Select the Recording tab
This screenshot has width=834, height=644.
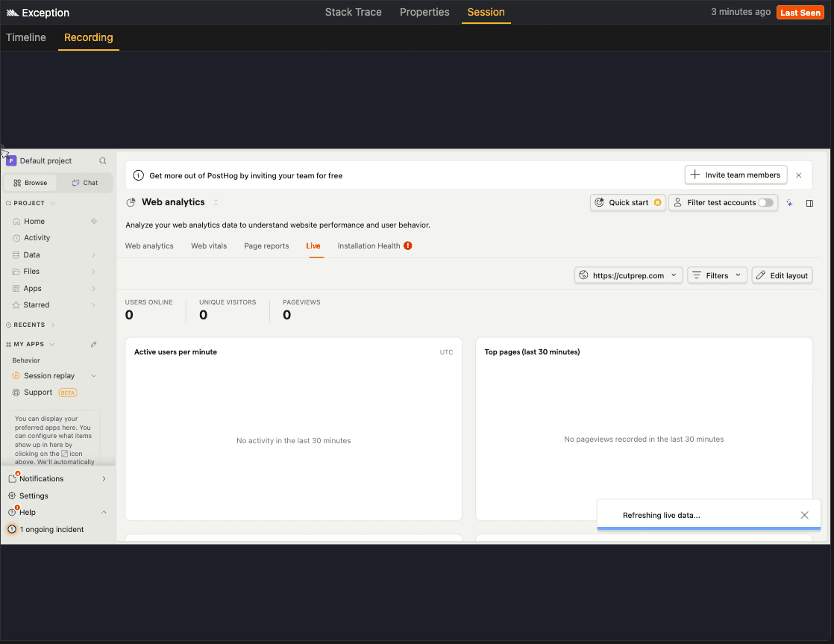click(x=88, y=37)
